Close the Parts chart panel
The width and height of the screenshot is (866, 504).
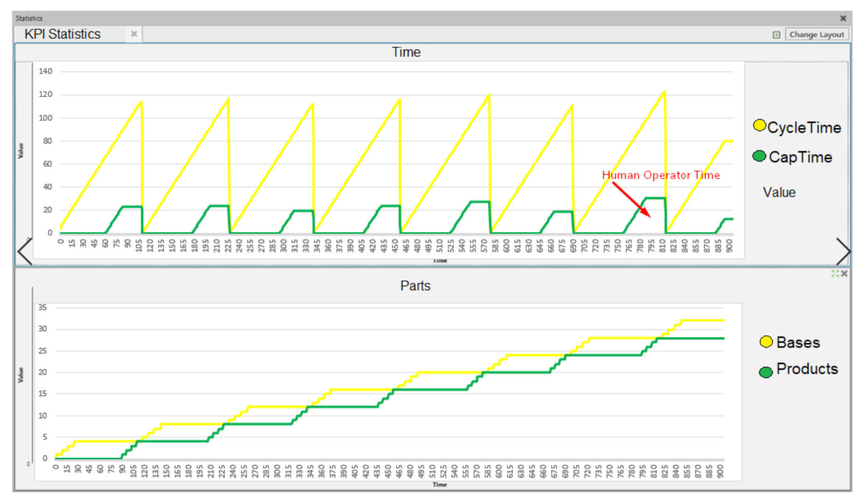pos(844,274)
